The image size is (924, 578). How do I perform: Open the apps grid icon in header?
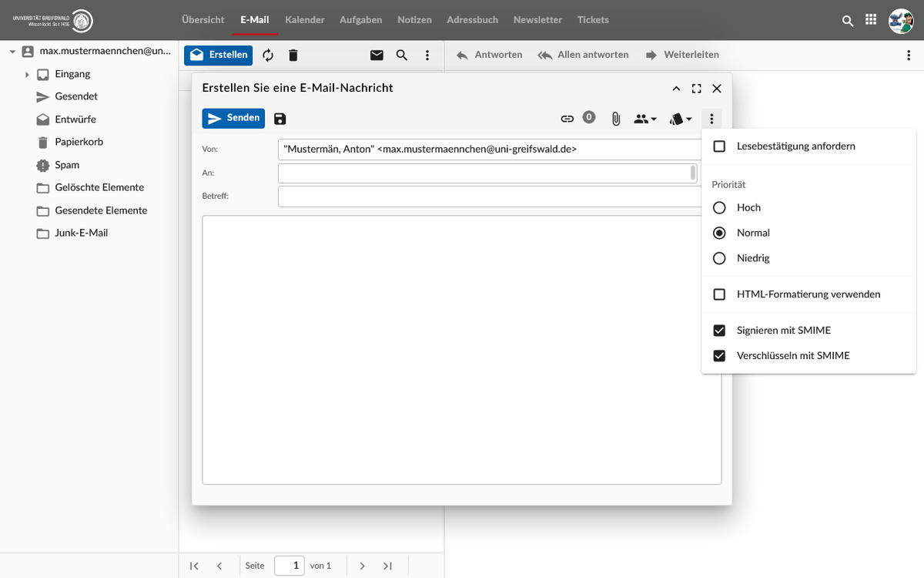click(x=871, y=21)
